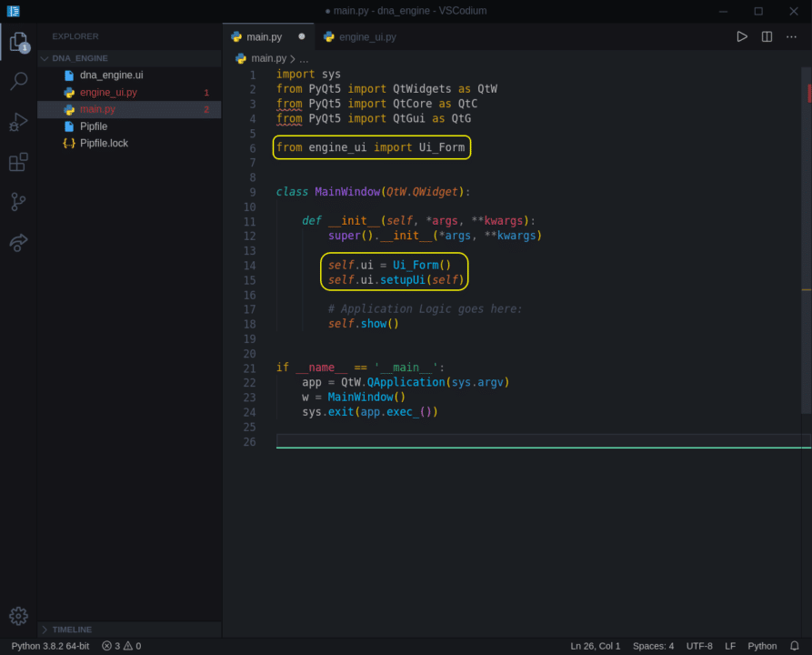
Task: Click 'self.show()' on line 18
Action: 363,324
